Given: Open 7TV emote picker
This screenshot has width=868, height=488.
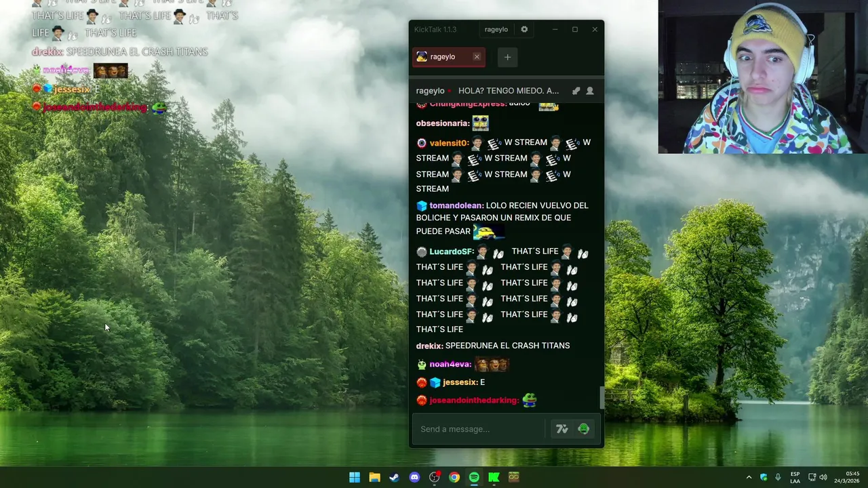Looking at the screenshot, I should click(x=561, y=429).
